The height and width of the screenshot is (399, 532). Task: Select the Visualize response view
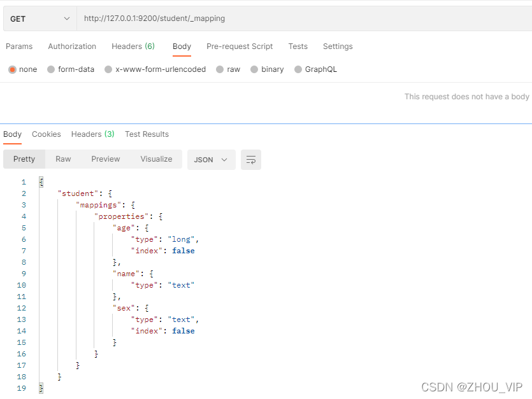point(156,159)
